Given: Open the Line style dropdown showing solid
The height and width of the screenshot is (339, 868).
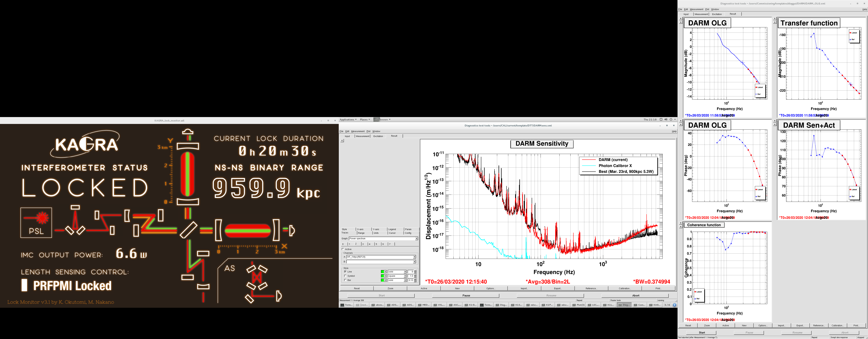Looking at the screenshot, I should (x=397, y=272).
